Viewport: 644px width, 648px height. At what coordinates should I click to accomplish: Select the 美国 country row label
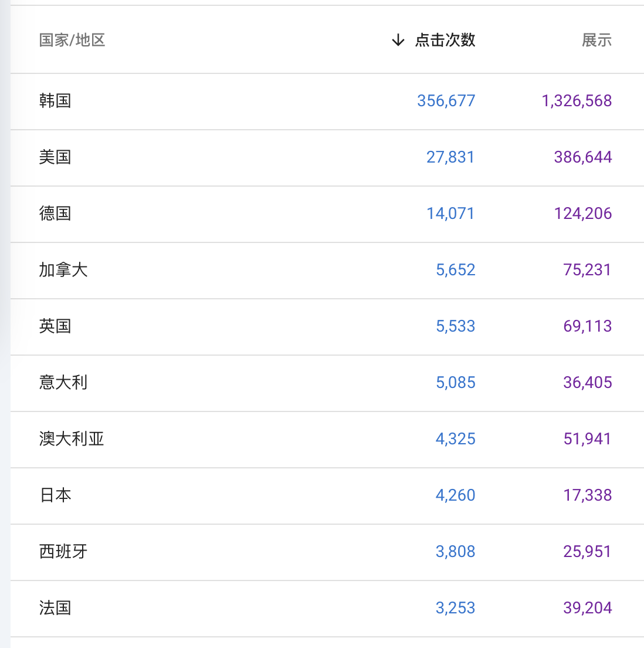pyautogui.click(x=55, y=157)
